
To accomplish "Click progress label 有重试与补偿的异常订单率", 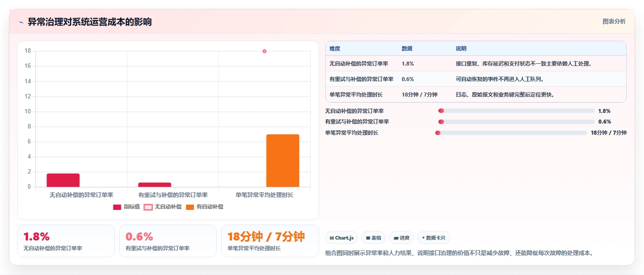I will (x=357, y=122).
